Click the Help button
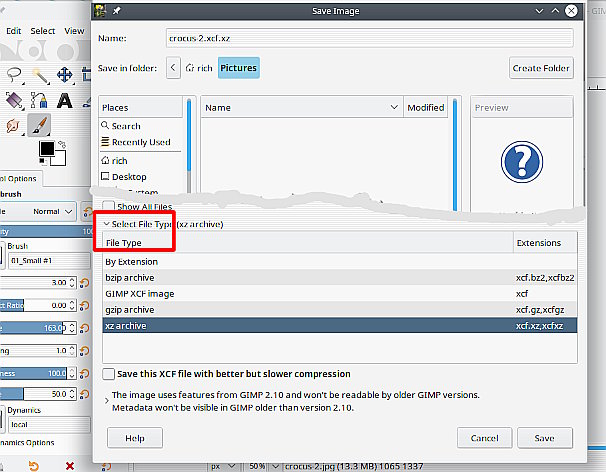Viewport: 606px width, 472px height. click(135, 438)
